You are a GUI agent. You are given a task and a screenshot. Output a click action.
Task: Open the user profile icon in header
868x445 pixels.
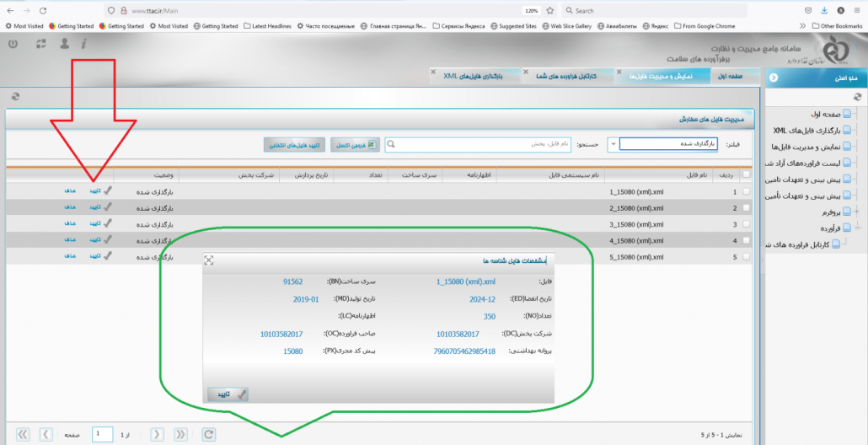pos(65,43)
